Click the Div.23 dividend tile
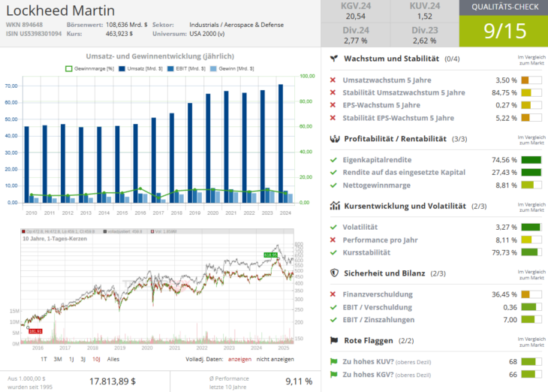 [425, 35]
